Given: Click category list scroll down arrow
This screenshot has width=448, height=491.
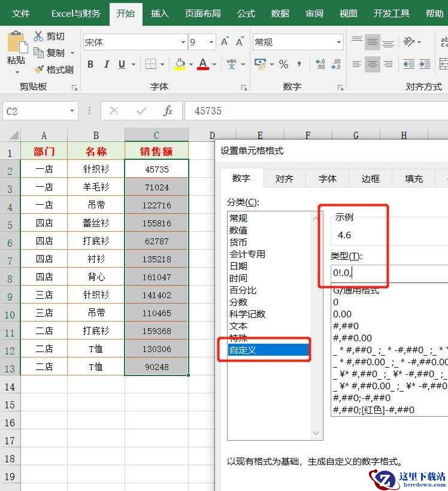Looking at the screenshot, I should tap(316, 433).
